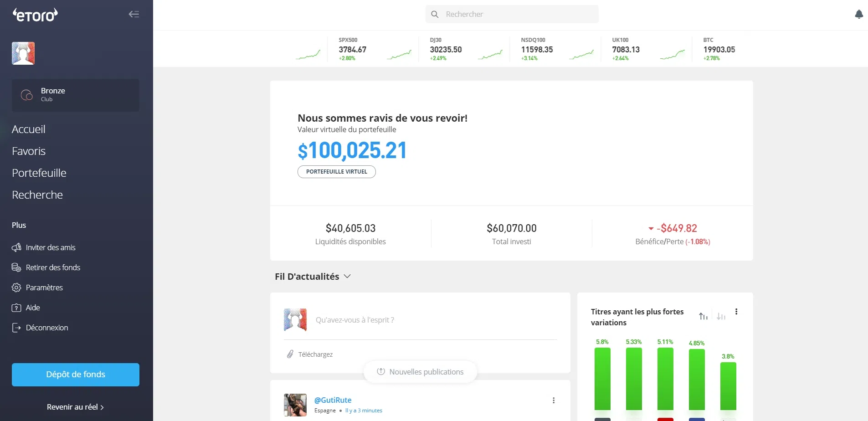Load Nouvelles publications
The height and width of the screenshot is (421, 868).
[x=420, y=372]
